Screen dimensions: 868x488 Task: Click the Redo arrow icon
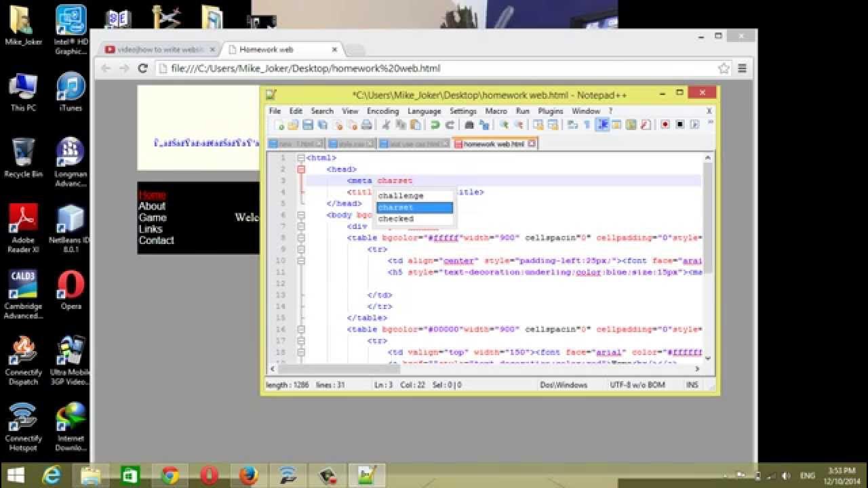pyautogui.click(x=449, y=125)
